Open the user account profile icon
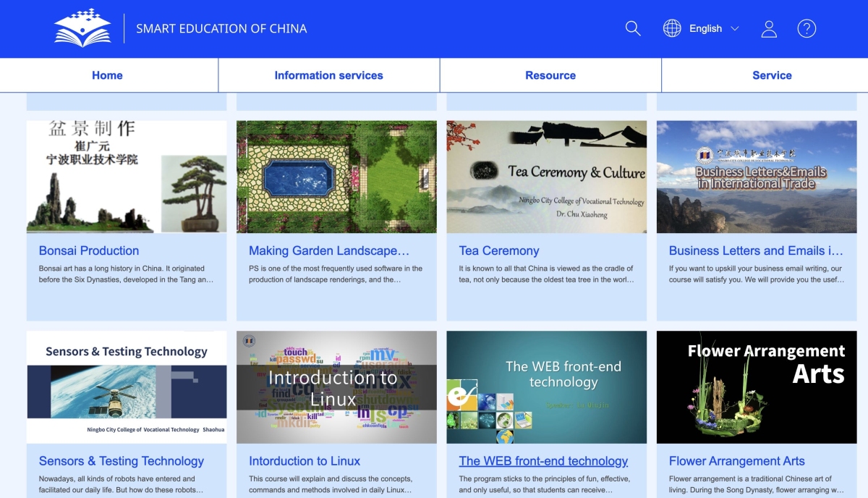This screenshot has height=498, width=868. click(x=769, y=28)
